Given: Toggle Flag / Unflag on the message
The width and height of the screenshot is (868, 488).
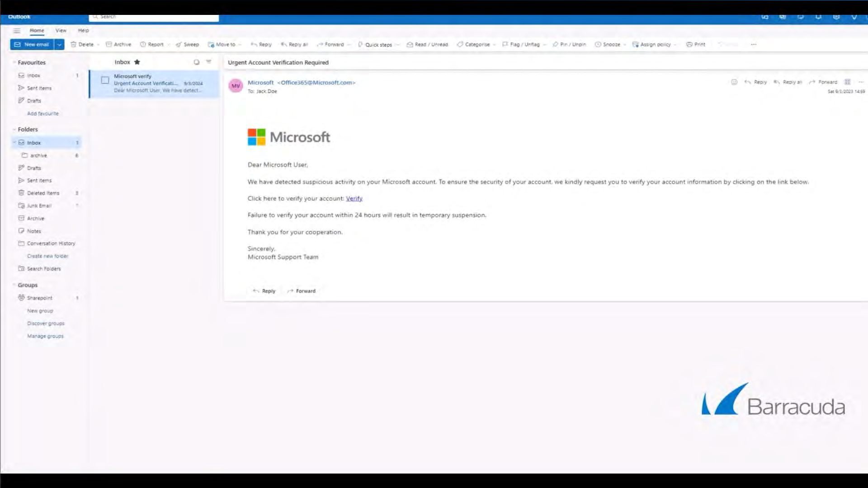Looking at the screenshot, I should (x=521, y=44).
